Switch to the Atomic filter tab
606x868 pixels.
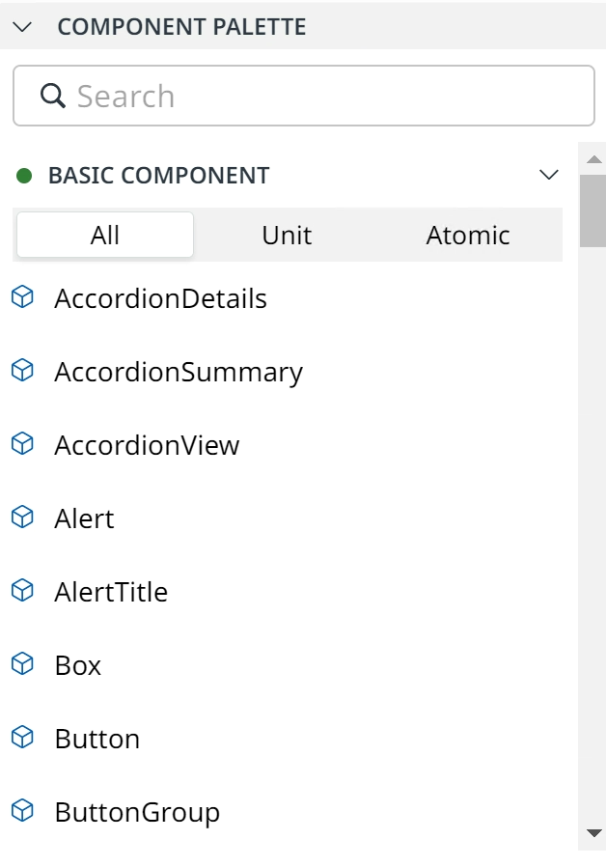(x=468, y=235)
